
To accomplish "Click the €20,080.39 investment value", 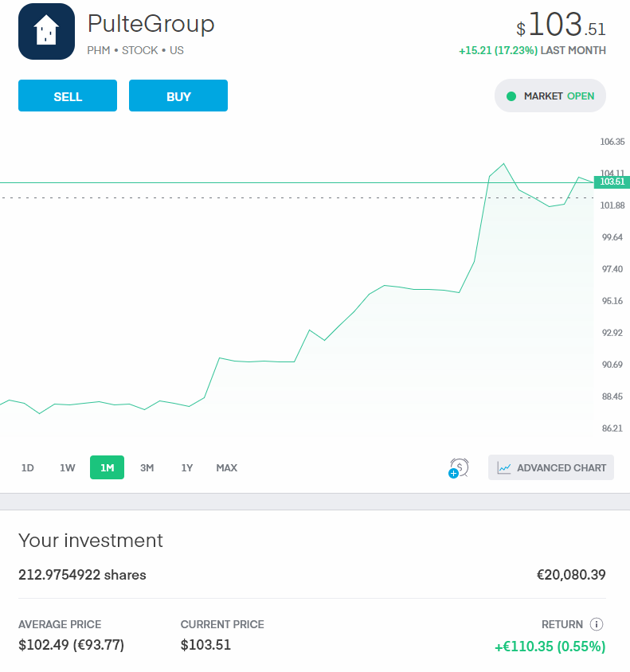I will (571, 575).
